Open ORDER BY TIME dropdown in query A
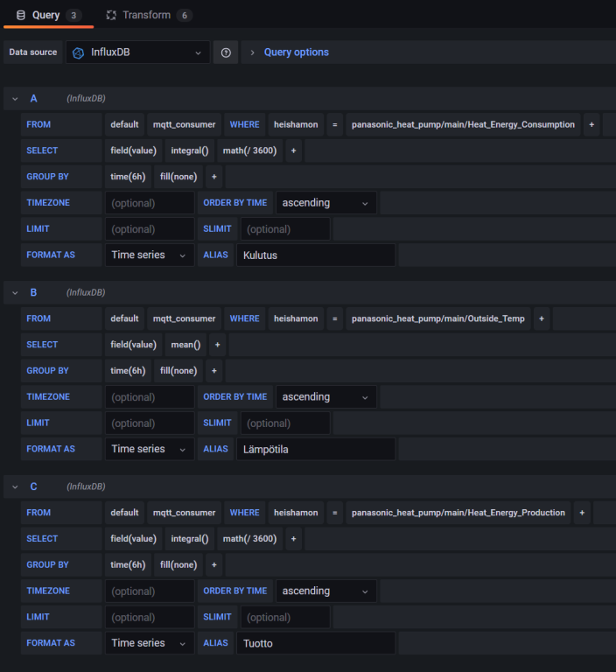This screenshot has width=616, height=672. click(x=326, y=203)
